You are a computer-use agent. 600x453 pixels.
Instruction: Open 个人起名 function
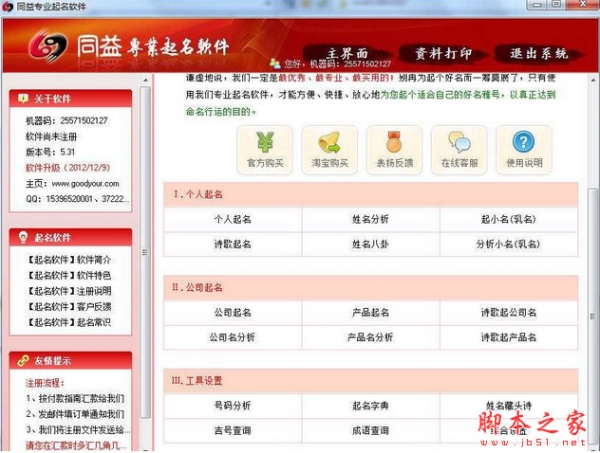pyautogui.click(x=233, y=219)
